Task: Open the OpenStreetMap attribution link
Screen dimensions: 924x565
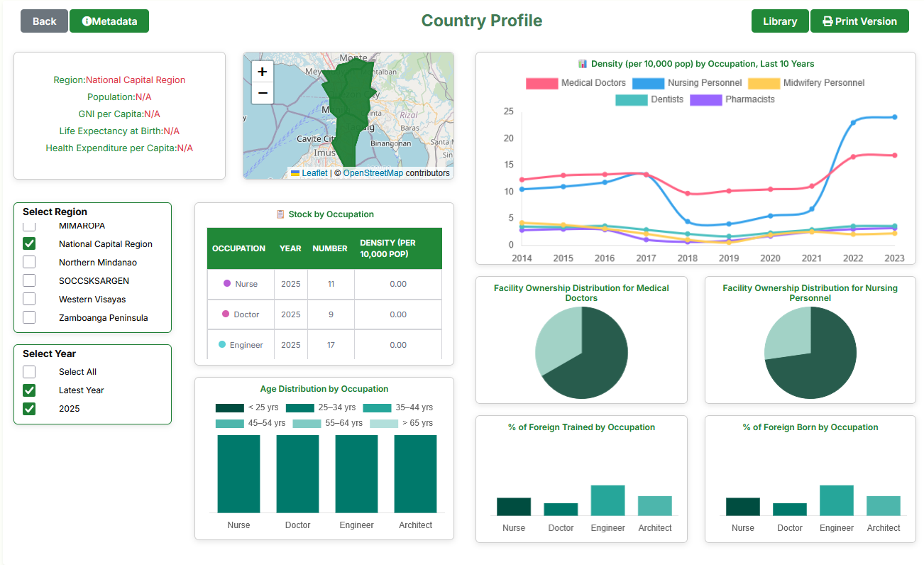Action: 373,173
